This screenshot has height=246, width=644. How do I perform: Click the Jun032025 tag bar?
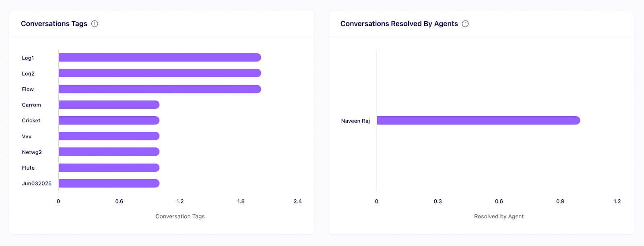109,183
